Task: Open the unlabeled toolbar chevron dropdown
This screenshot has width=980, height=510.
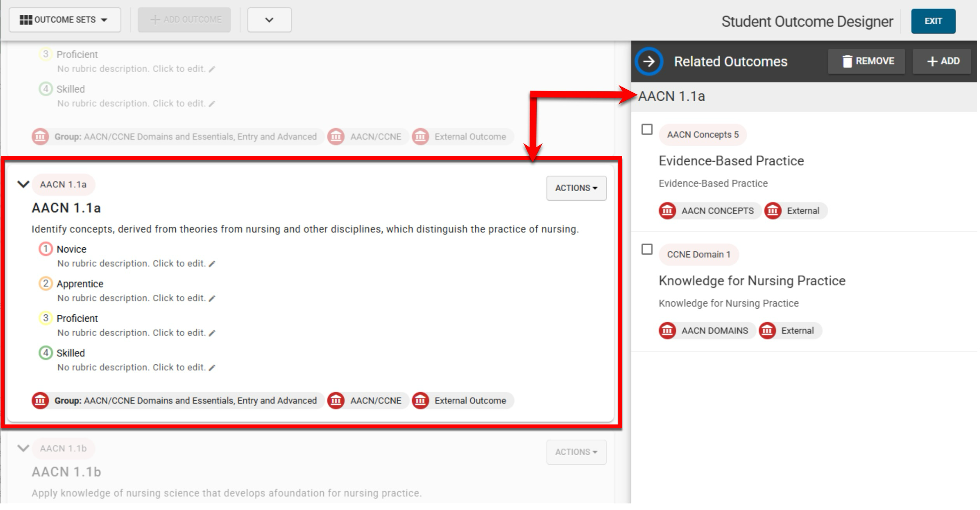Action: (270, 20)
